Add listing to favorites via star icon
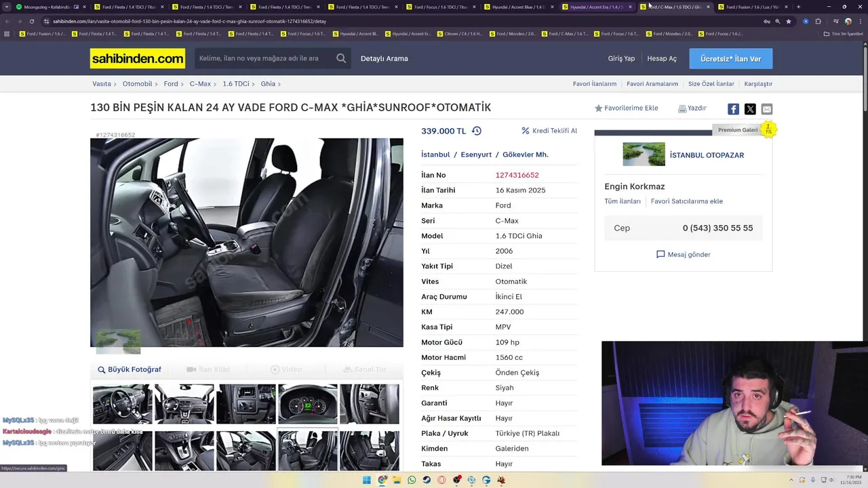868x488 pixels. click(x=599, y=108)
